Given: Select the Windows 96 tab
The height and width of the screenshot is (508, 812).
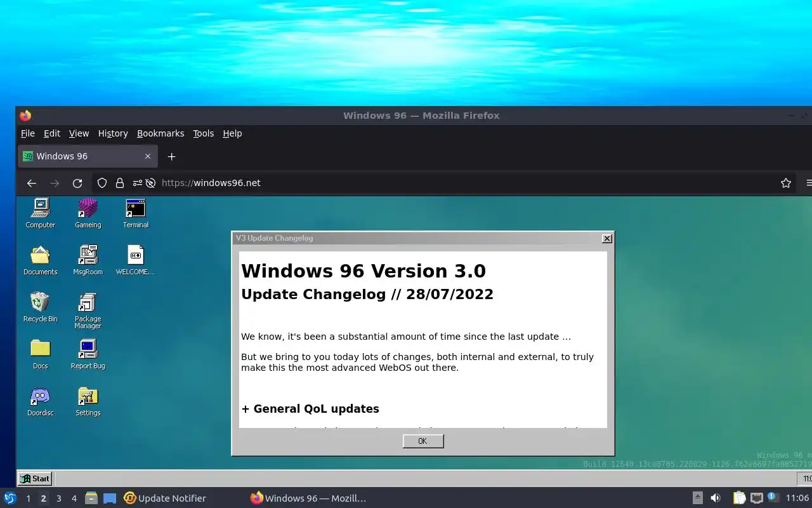Looking at the screenshot, I should pyautogui.click(x=88, y=156).
